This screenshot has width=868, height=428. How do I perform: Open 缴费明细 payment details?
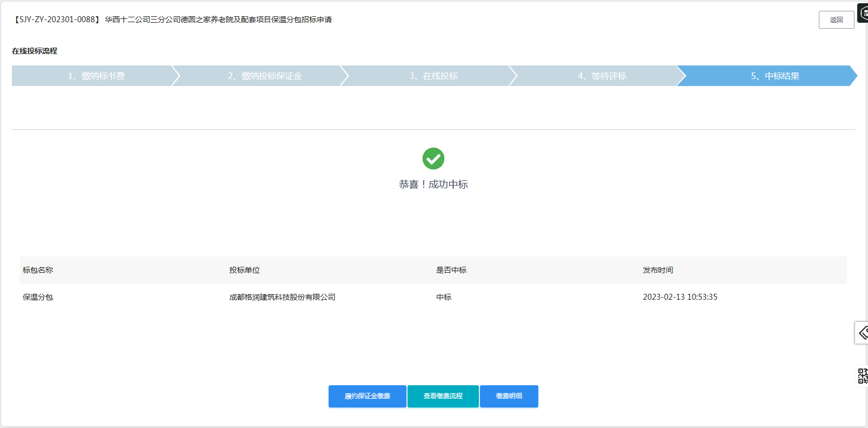click(509, 396)
